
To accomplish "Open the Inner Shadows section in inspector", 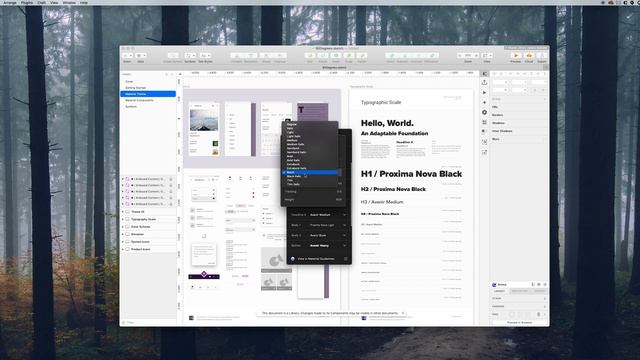I will coord(519,131).
